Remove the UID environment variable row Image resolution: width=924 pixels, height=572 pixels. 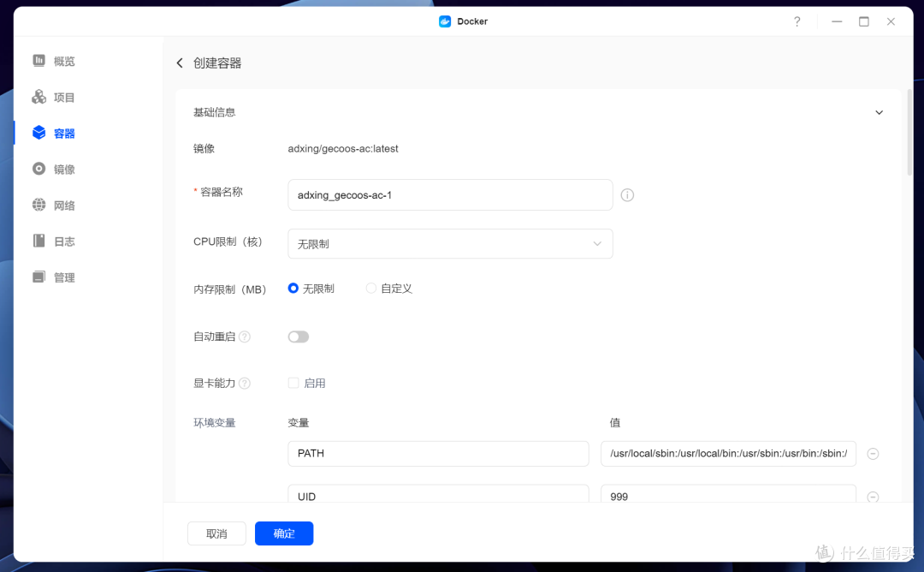tap(874, 498)
